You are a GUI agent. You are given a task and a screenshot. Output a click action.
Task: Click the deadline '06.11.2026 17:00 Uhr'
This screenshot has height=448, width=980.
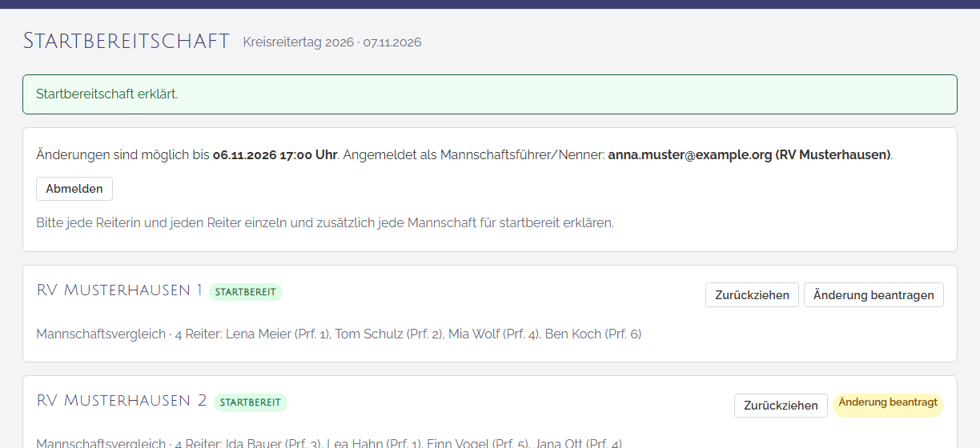(x=275, y=154)
